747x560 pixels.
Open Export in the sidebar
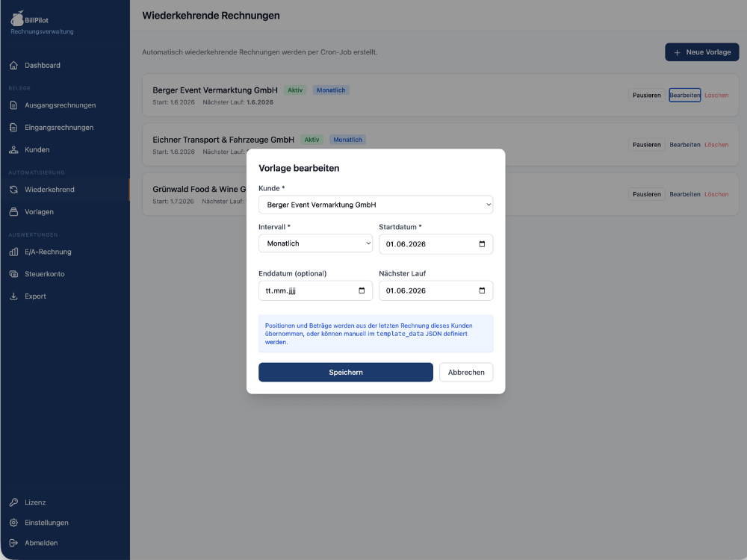(x=65, y=296)
